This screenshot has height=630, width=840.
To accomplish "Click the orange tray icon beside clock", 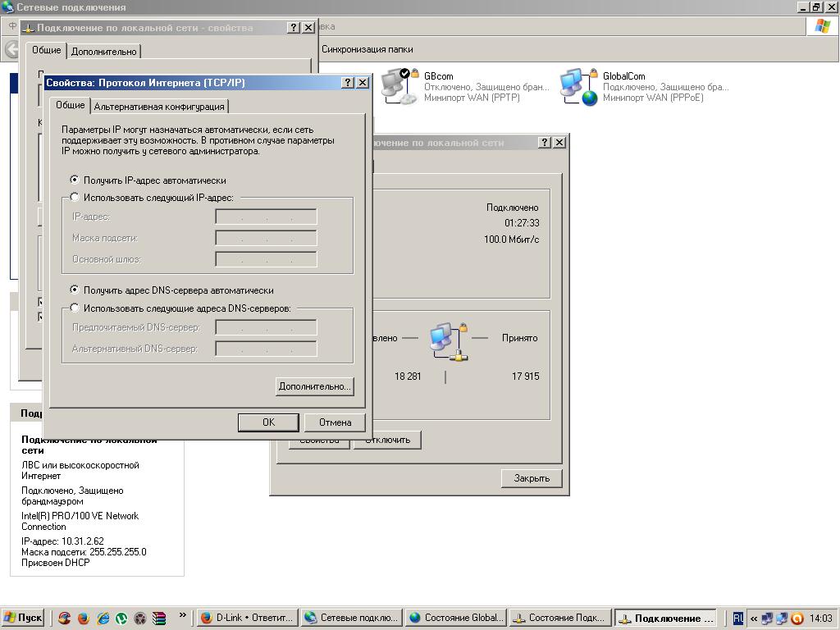I will click(797, 619).
